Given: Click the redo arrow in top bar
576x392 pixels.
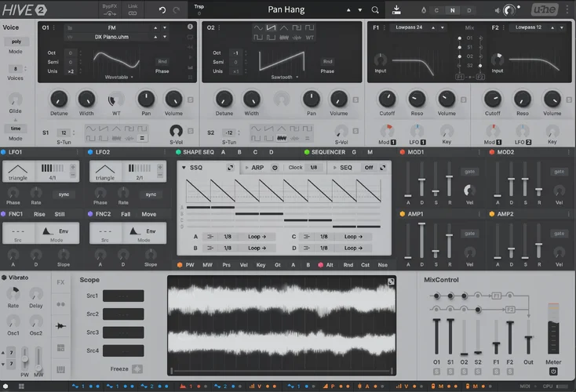Looking at the screenshot, I should click(176, 9).
